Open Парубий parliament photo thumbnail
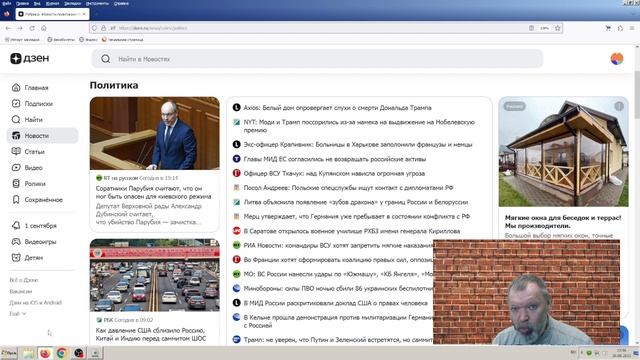The width and height of the screenshot is (640, 360). (x=155, y=133)
